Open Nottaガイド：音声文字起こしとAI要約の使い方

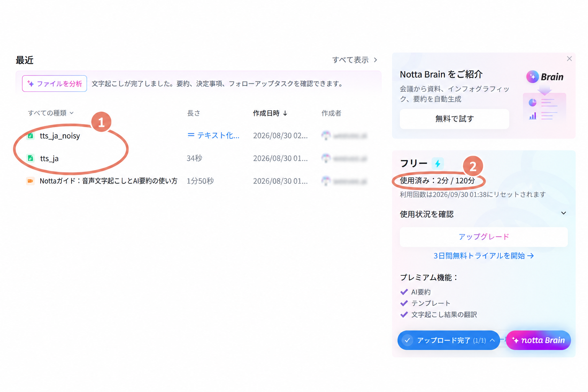109,181
